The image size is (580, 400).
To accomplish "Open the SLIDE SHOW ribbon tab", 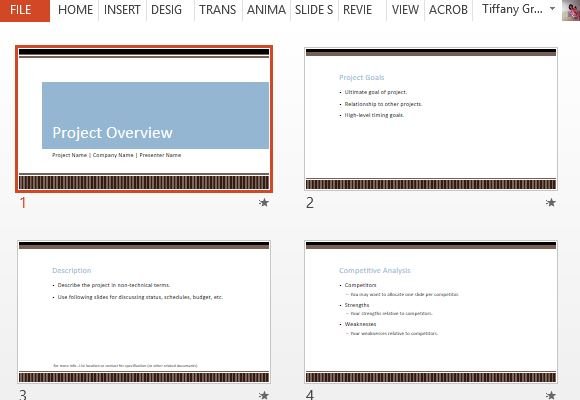I will point(314,10).
